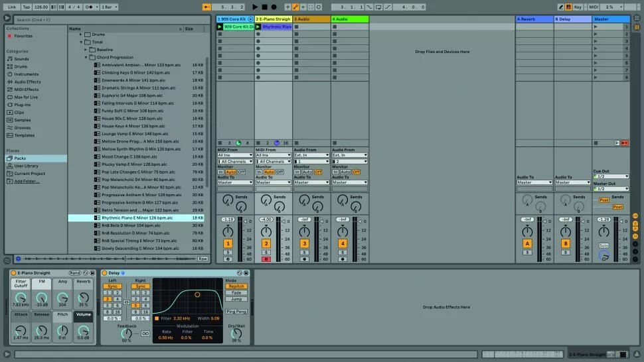This screenshot has height=362, width=644.
Task: Open the Master Out dropdown
Action: [x=611, y=189]
